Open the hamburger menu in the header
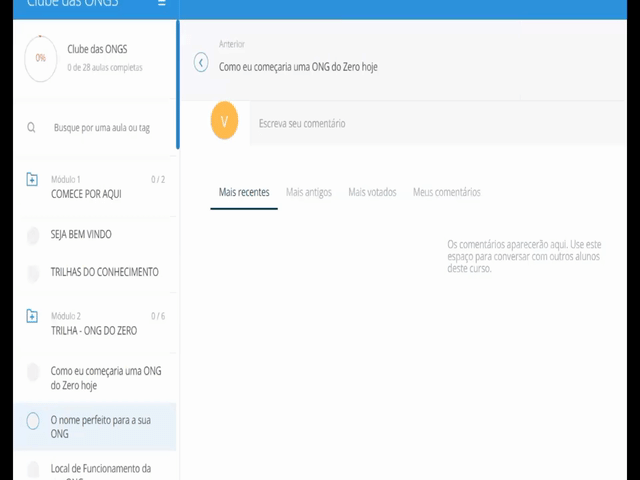This screenshot has width=640, height=480. [x=162, y=4]
